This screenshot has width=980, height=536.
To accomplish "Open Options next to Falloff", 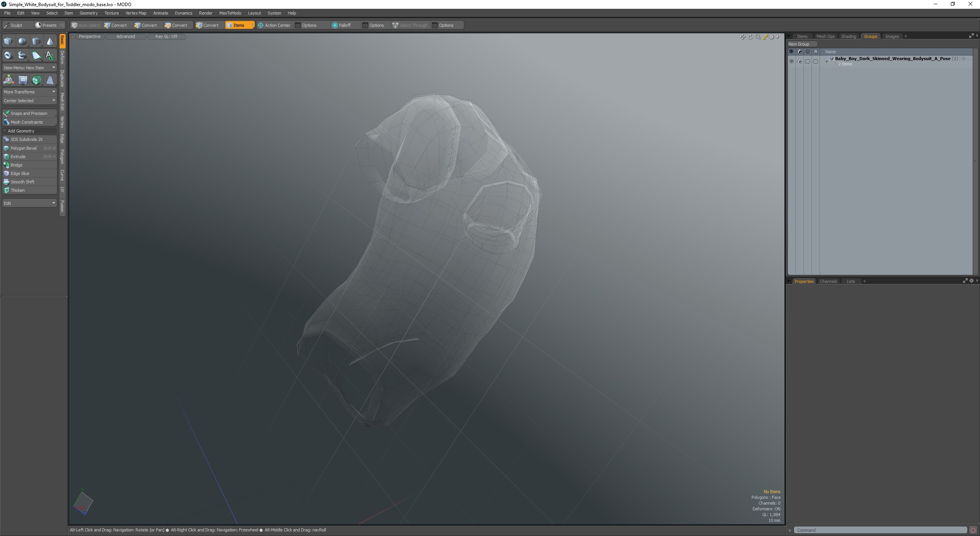I will tap(373, 25).
